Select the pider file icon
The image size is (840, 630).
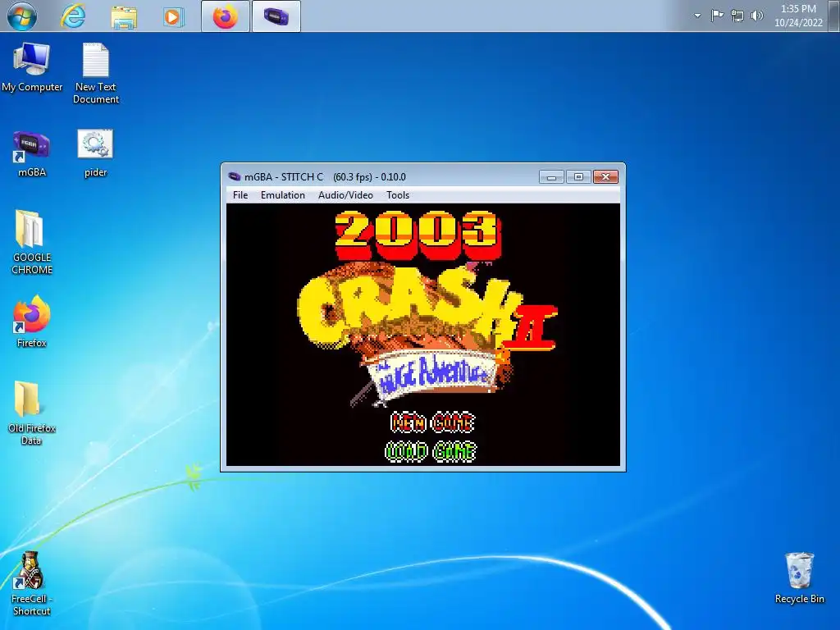point(95,153)
